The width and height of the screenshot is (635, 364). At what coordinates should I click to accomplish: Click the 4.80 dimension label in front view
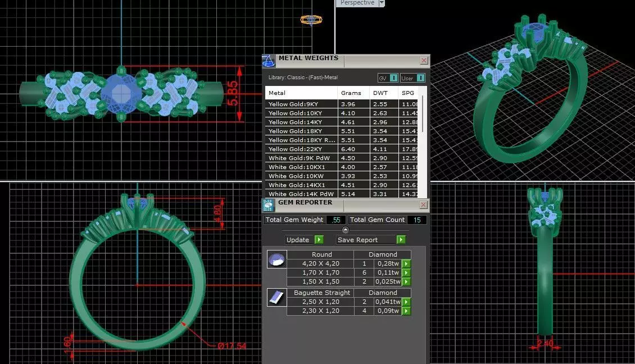pyautogui.click(x=218, y=213)
